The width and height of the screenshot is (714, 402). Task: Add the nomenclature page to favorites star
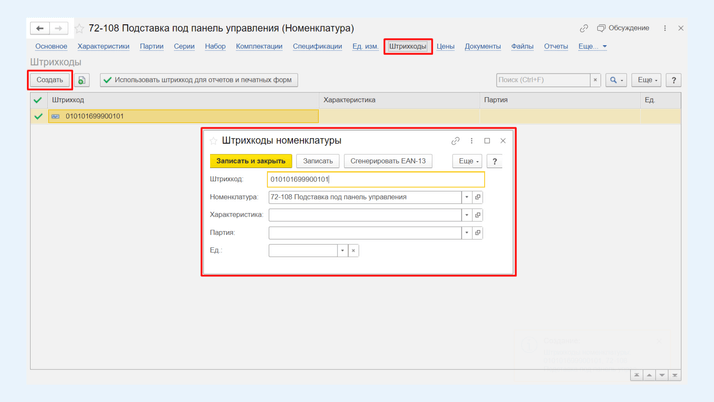pos(79,28)
